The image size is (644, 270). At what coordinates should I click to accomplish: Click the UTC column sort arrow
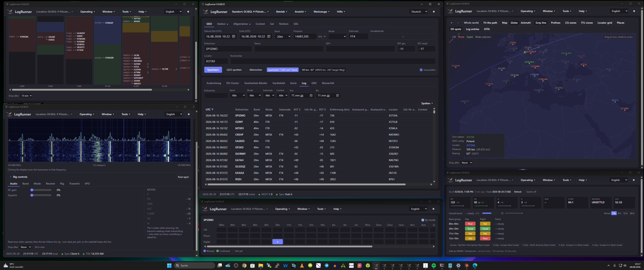pyautogui.click(x=212, y=110)
